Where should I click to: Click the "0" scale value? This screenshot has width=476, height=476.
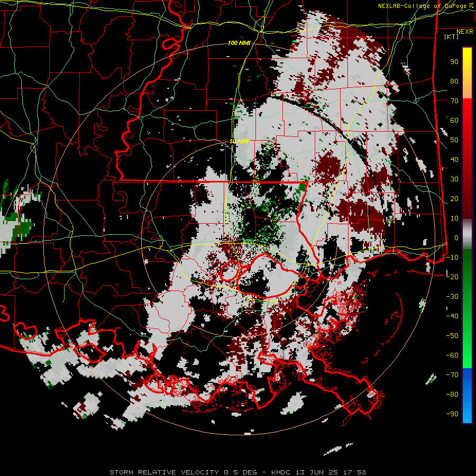pyautogui.click(x=456, y=238)
